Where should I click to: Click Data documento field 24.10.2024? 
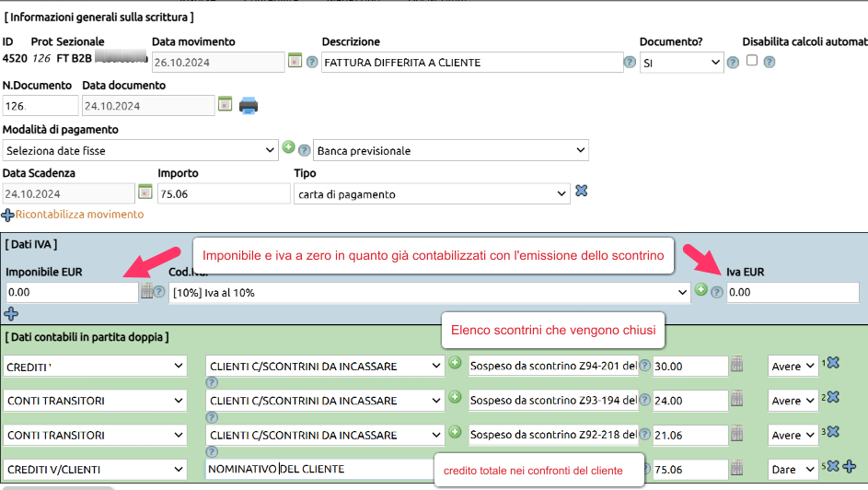[148, 105]
